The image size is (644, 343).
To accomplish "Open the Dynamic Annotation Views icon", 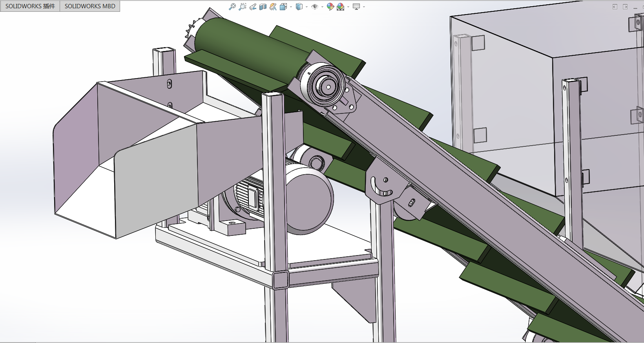I will (x=273, y=7).
